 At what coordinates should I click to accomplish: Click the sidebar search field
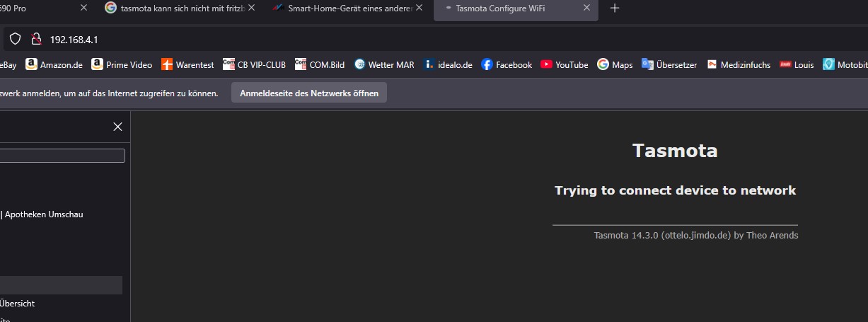tap(62, 156)
